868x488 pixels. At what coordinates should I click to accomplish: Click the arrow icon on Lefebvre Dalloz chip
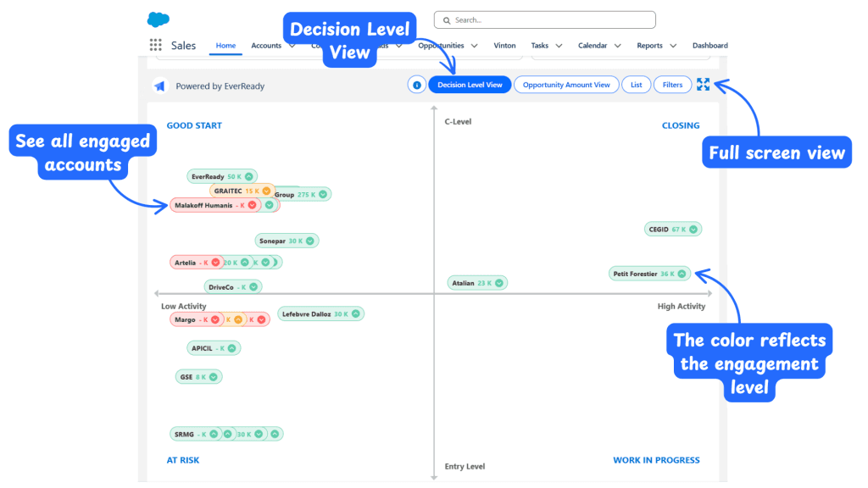356,313
